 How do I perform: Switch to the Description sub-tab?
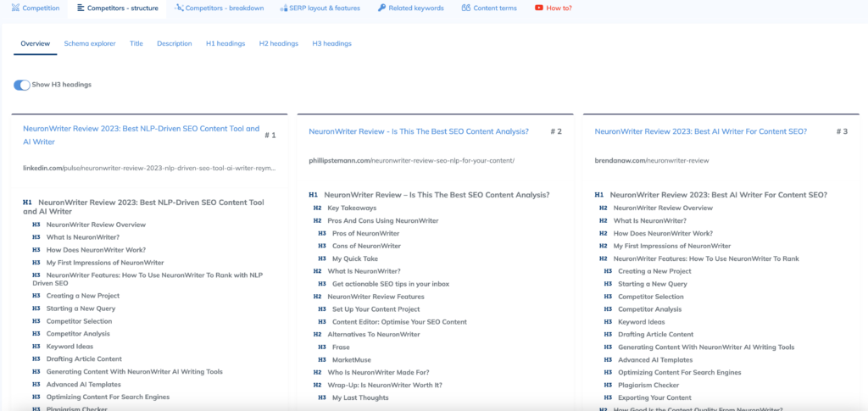(x=175, y=44)
